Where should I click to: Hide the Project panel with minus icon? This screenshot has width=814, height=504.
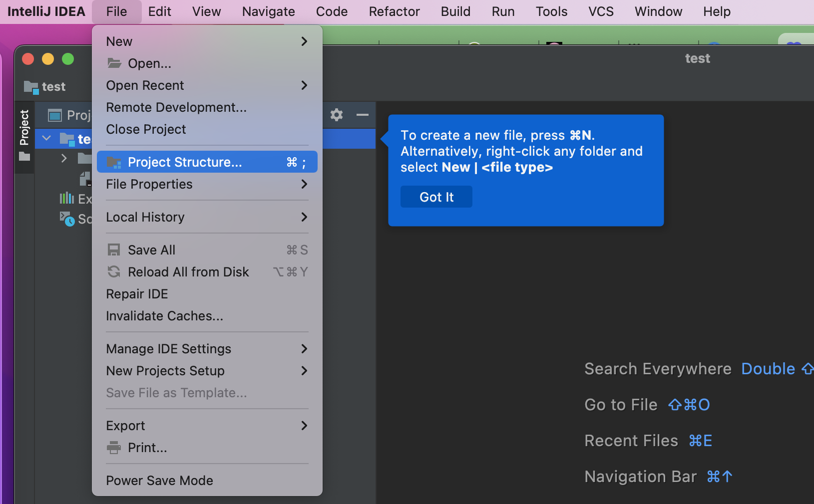(363, 115)
